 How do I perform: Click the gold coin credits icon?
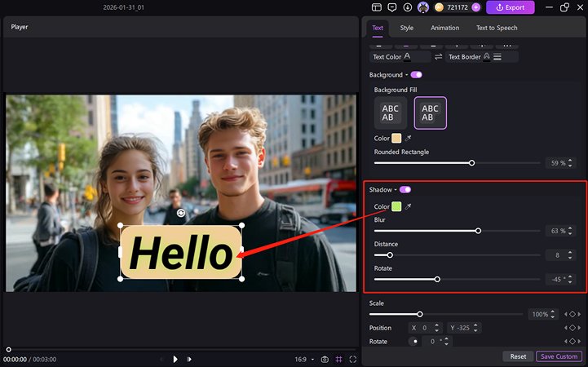pos(439,7)
